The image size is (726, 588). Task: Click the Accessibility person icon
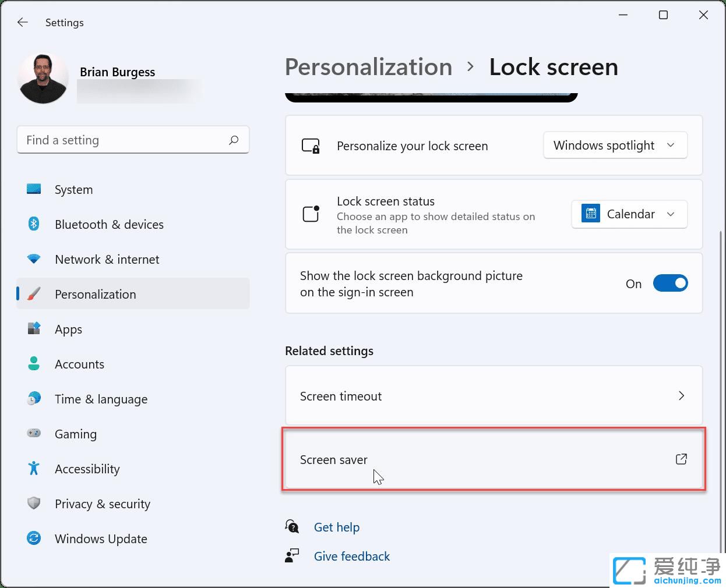coord(34,469)
